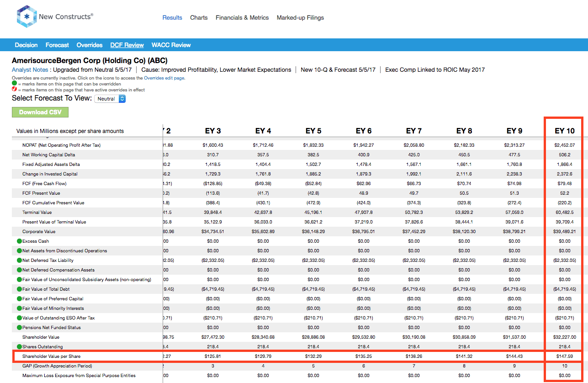Click the FCF Cumulative Present Value row label

53,203
